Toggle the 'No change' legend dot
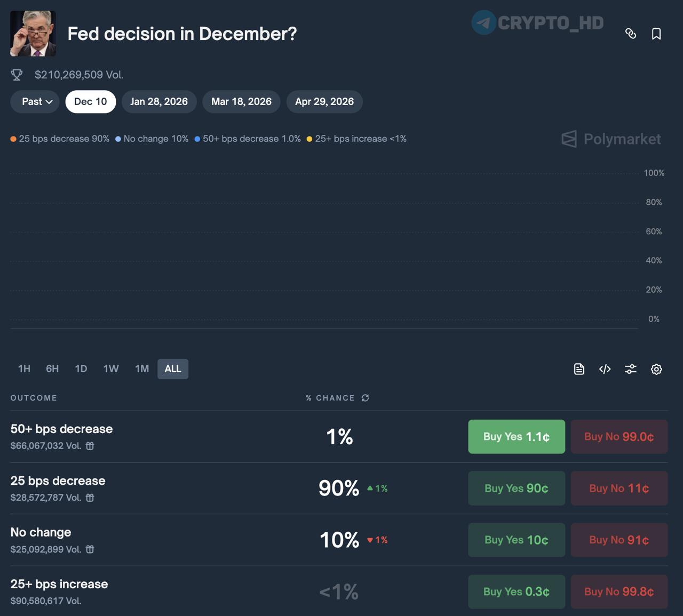683x616 pixels. pyautogui.click(x=118, y=139)
